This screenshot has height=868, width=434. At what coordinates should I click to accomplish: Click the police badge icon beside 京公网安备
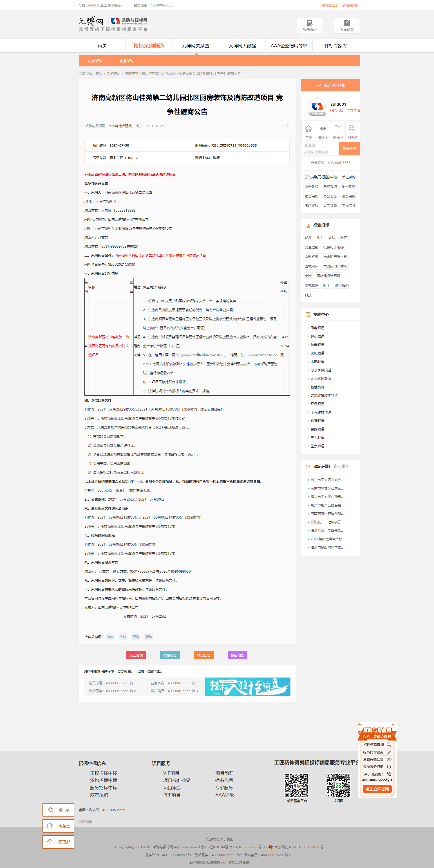(x=270, y=847)
